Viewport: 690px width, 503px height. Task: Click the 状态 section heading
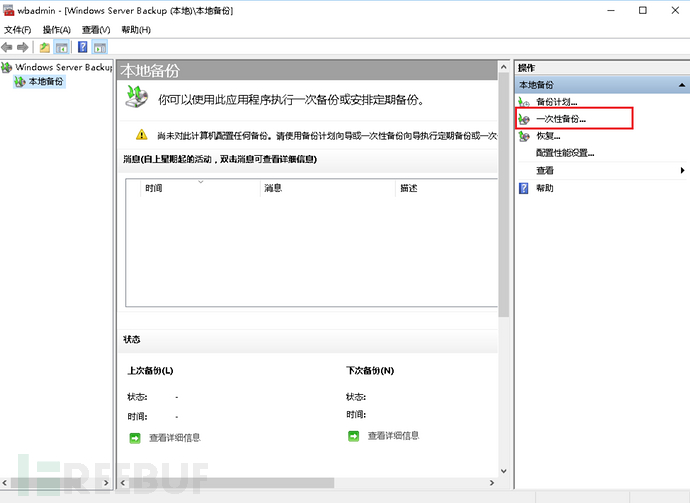tap(132, 339)
